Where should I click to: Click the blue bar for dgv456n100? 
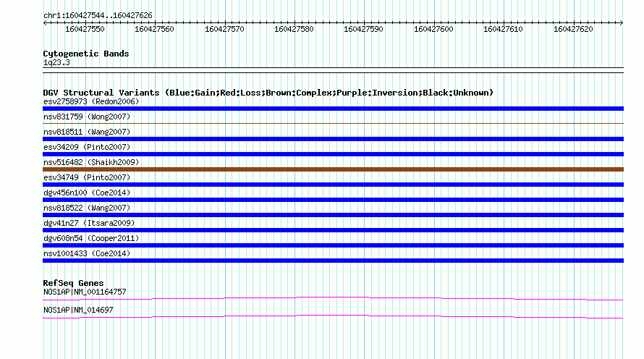click(x=333, y=200)
